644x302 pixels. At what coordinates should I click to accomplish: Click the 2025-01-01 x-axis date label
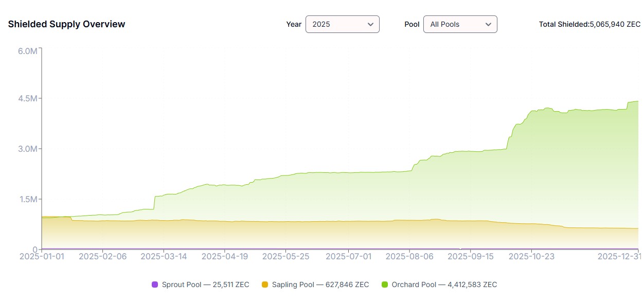(42, 256)
